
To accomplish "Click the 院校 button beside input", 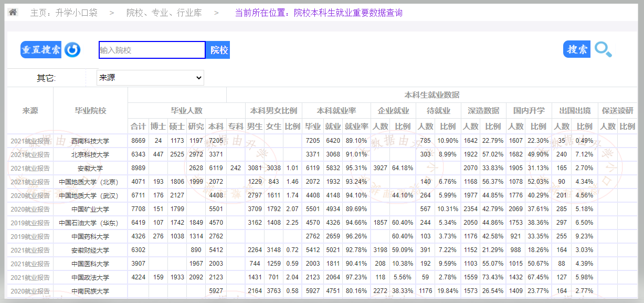I will (218, 50).
